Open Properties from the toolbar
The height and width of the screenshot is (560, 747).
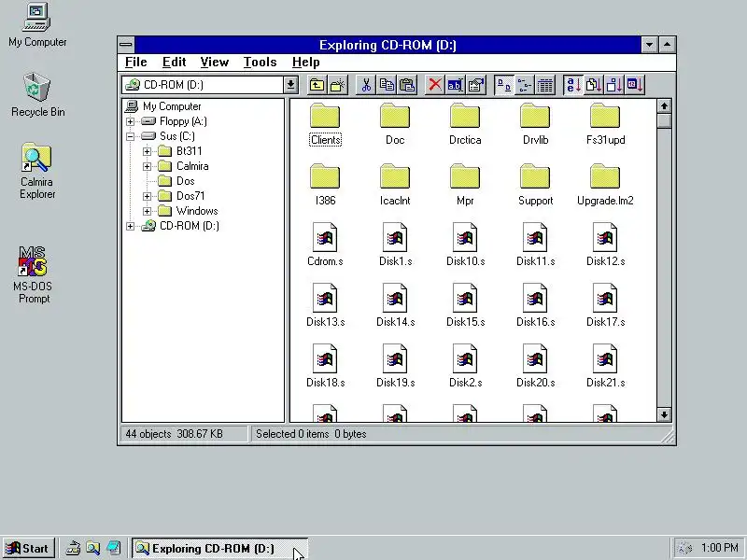pyautogui.click(x=475, y=85)
